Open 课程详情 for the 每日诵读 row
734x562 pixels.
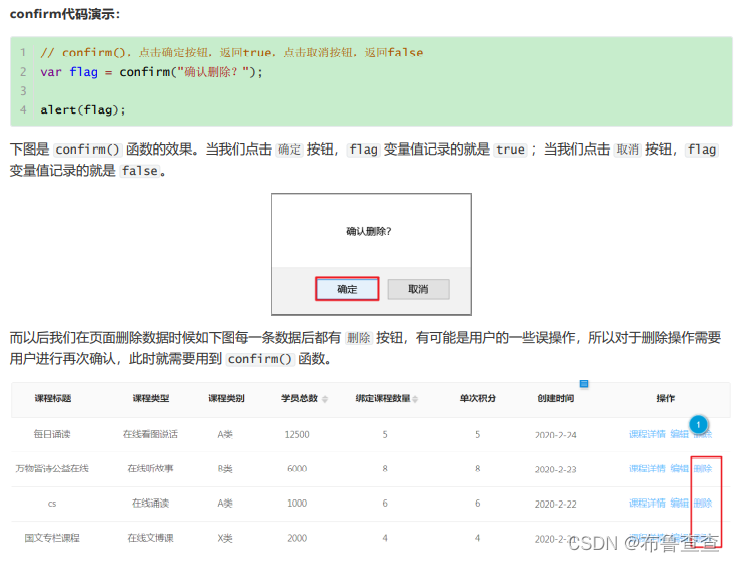[x=647, y=434]
